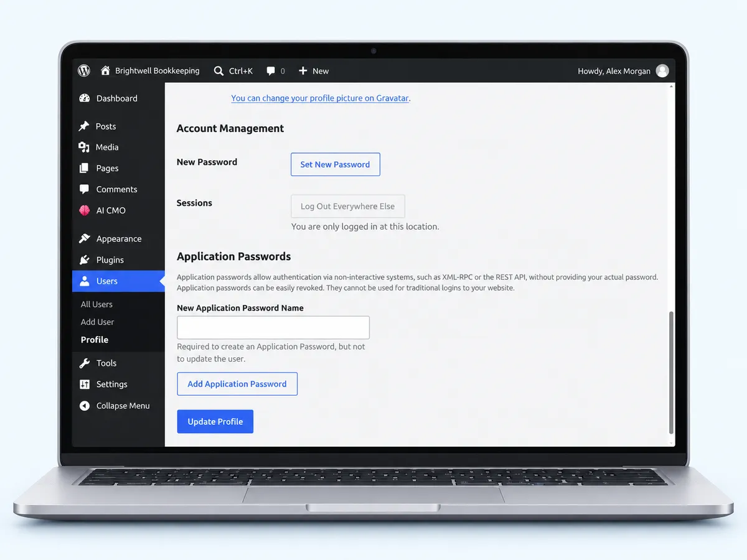This screenshot has width=747, height=560.
Task: Click the WordPress logo icon
Action: (x=84, y=71)
